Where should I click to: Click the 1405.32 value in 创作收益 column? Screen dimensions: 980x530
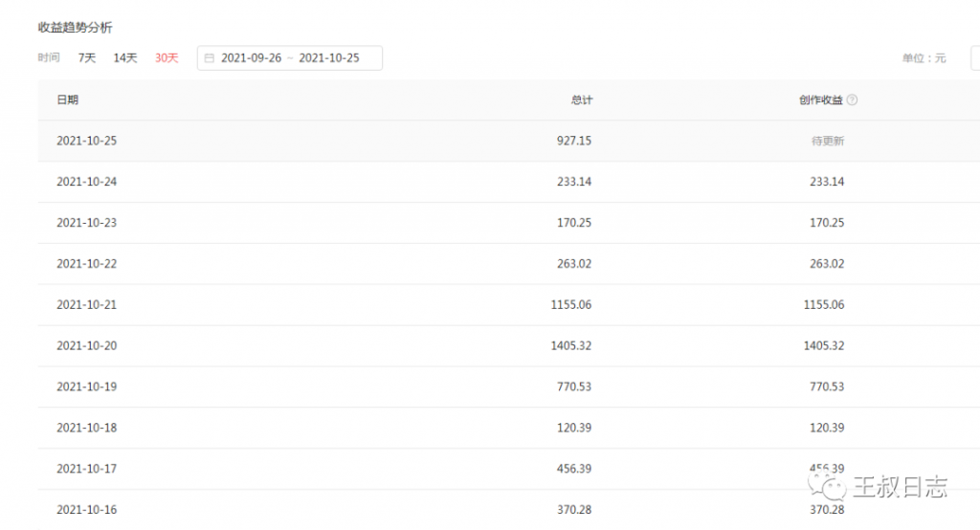click(x=824, y=345)
